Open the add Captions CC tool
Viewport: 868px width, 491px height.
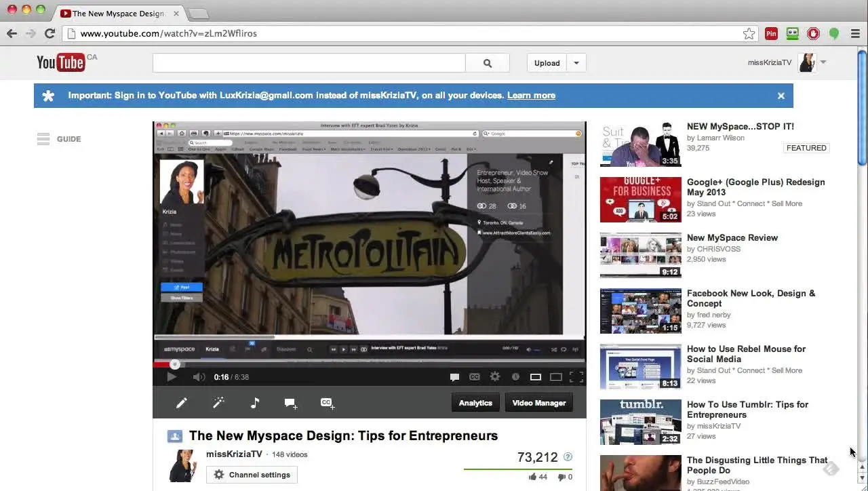click(x=328, y=403)
